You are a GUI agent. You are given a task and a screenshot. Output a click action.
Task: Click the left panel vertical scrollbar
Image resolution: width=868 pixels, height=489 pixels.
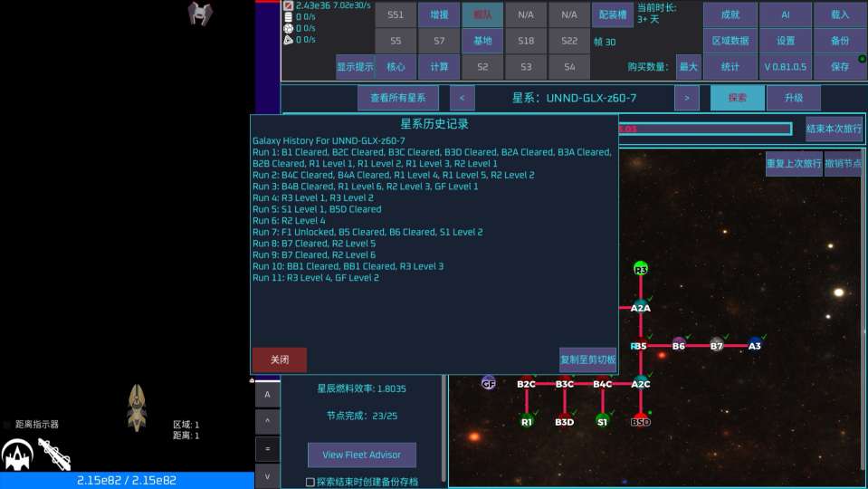pyautogui.click(x=444, y=428)
